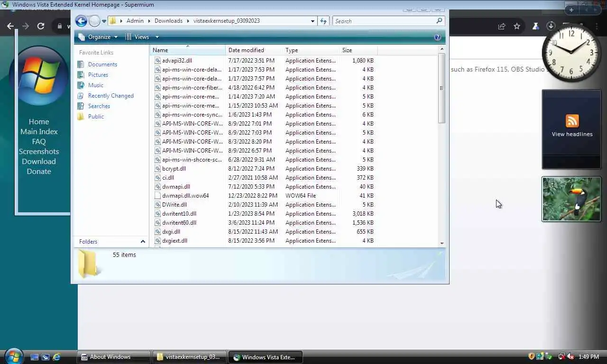607x364 pixels.
Task: Select the dwmapi.dll.wow64 file
Action: [185, 196]
